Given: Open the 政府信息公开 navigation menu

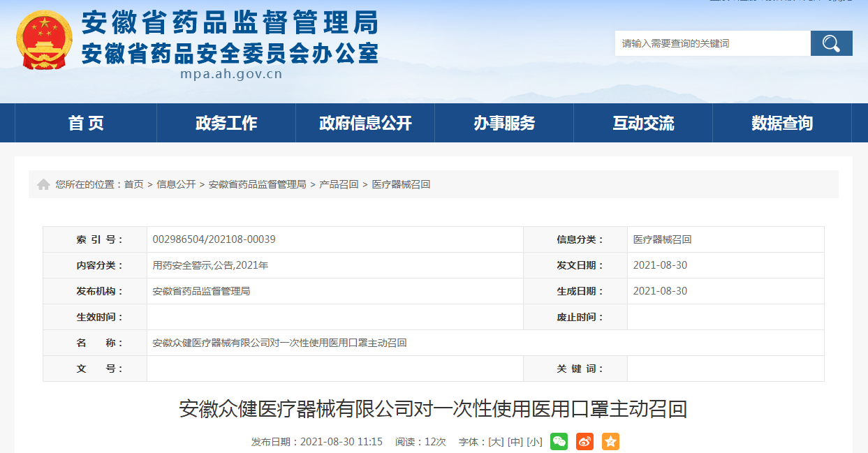Looking at the screenshot, I should click(x=365, y=123).
